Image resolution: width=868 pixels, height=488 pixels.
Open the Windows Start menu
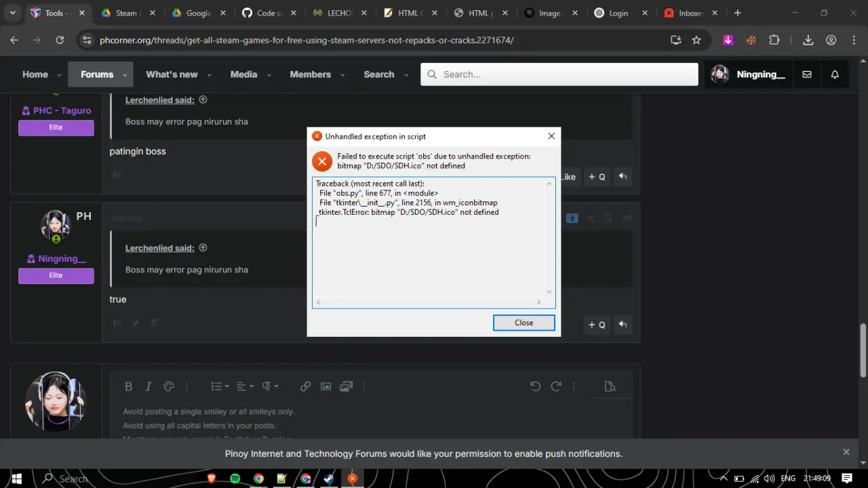point(16,479)
